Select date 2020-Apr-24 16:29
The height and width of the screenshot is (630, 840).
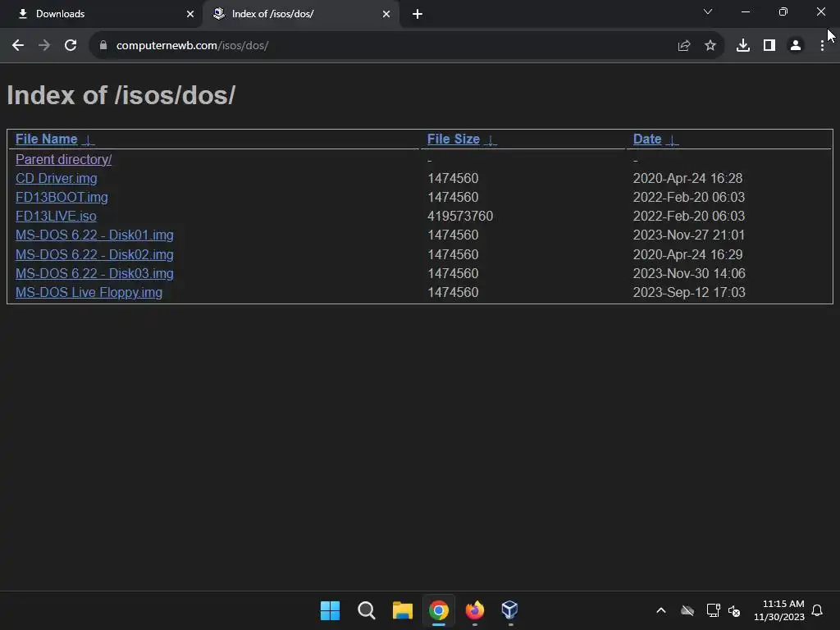pos(688,254)
